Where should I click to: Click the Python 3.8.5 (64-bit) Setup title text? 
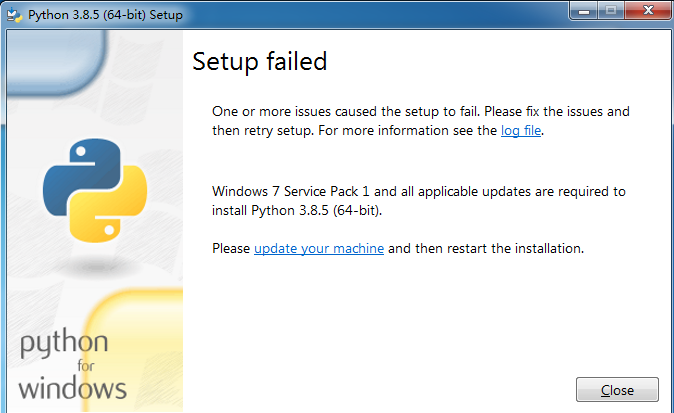105,15
